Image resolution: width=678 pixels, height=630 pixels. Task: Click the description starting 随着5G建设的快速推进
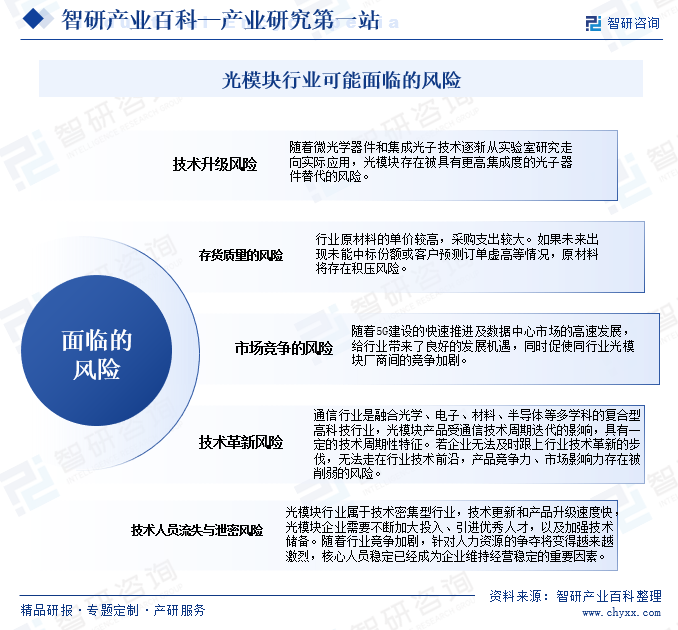point(493,345)
